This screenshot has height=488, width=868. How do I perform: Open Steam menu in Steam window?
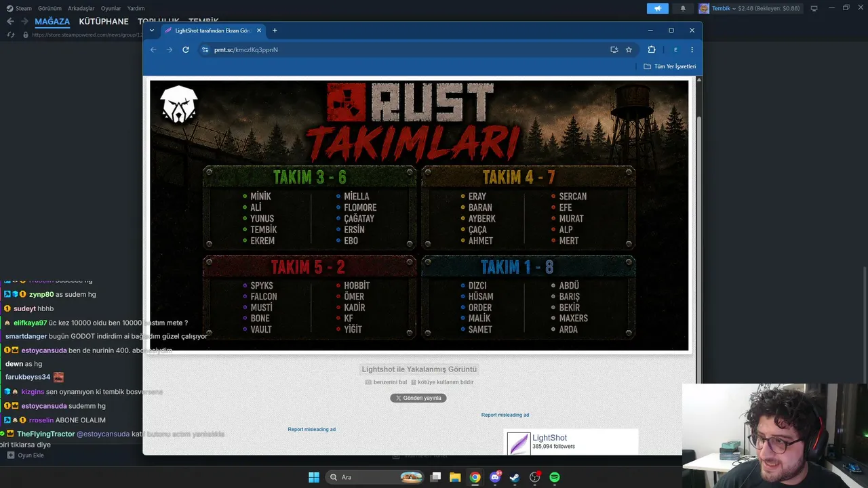(20, 8)
